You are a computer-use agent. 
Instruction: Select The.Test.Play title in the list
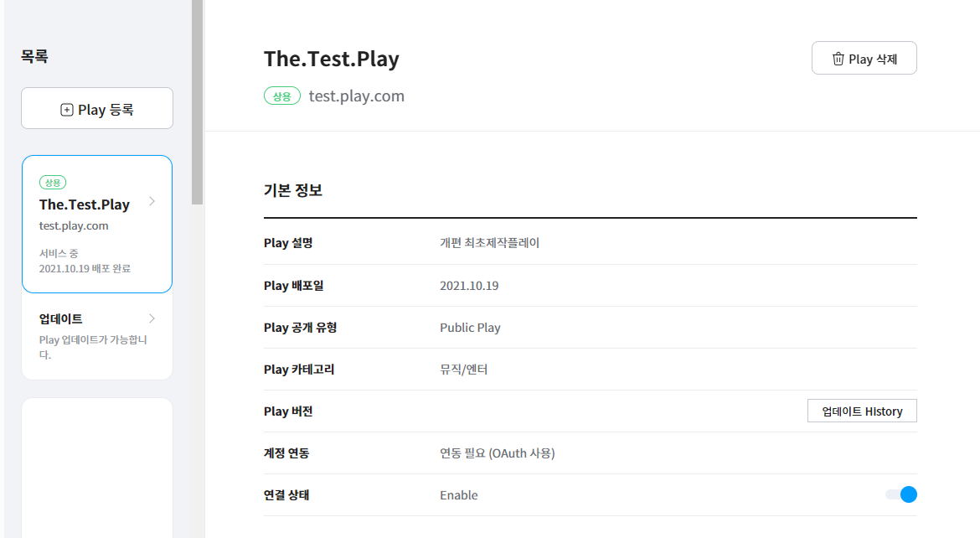(85, 204)
